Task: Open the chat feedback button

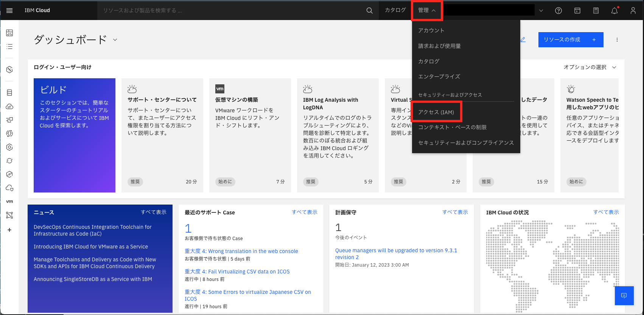Action: pyautogui.click(x=624, y=295)
